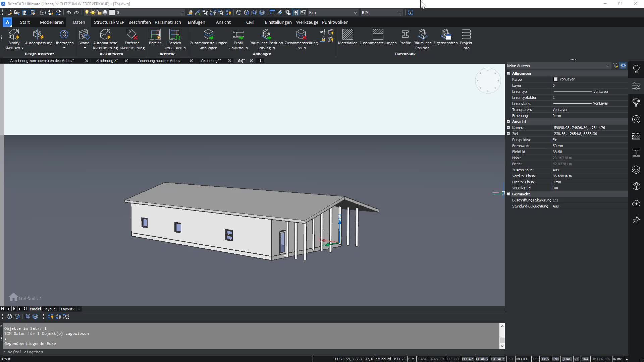
Task: Click the help question mark icon
Action: [411, 12]
